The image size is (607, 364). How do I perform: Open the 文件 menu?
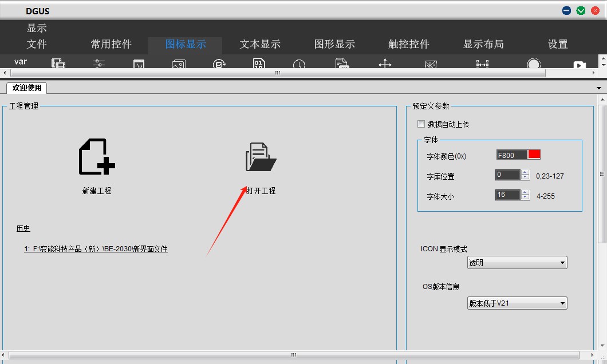37,44
